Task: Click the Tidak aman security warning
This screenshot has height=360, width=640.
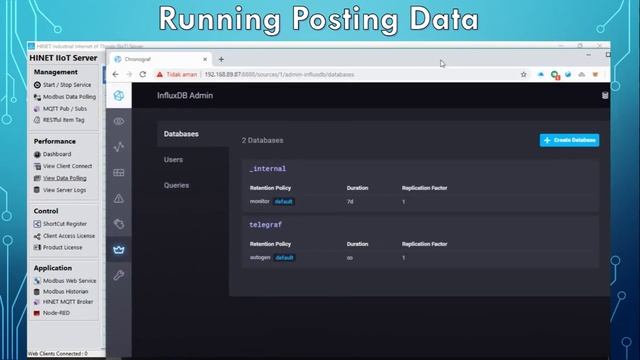Action: [x=177, y=74]
